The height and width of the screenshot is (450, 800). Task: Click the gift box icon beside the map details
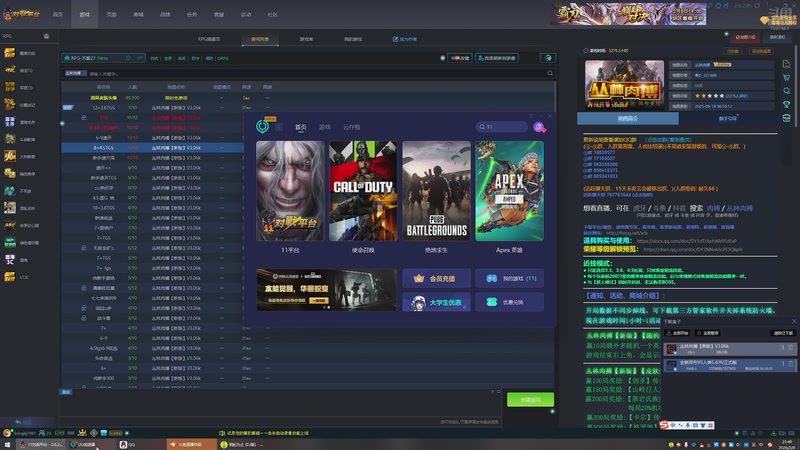click(x=786, y=118)
